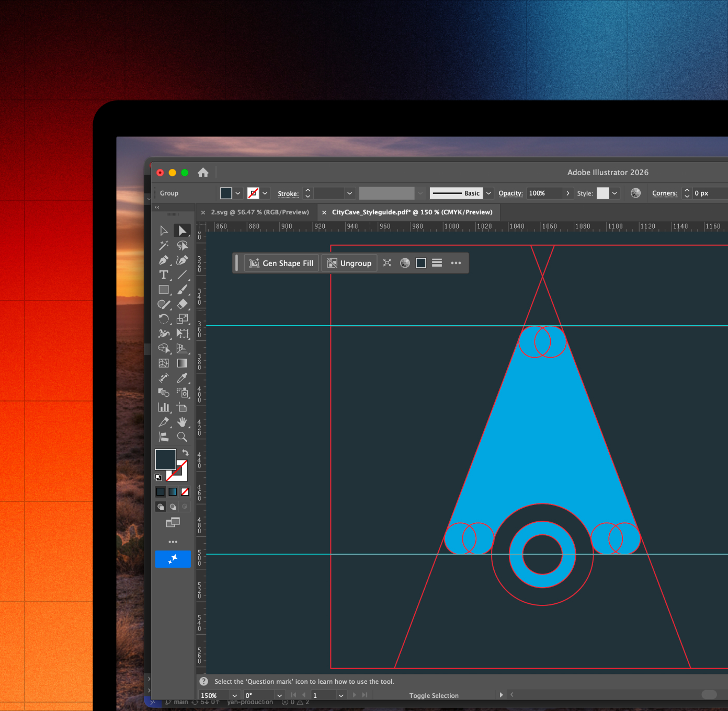Close the 2.svg tab
This screenshot has width=728, height=711.
[x=203, y=212]
